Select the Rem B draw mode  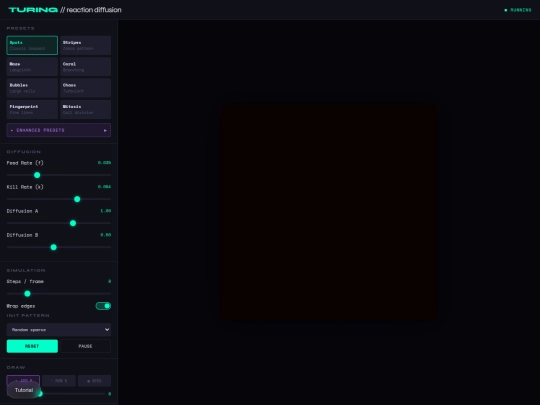pos(59,381)
